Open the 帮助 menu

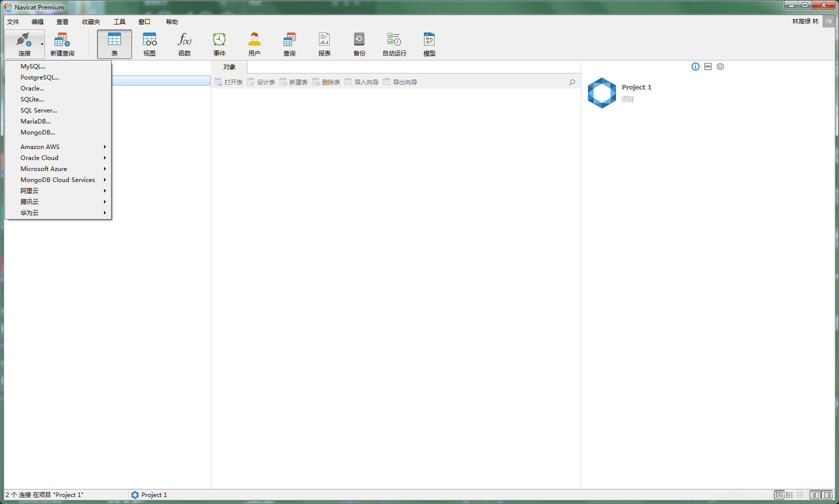coord(172,21)
